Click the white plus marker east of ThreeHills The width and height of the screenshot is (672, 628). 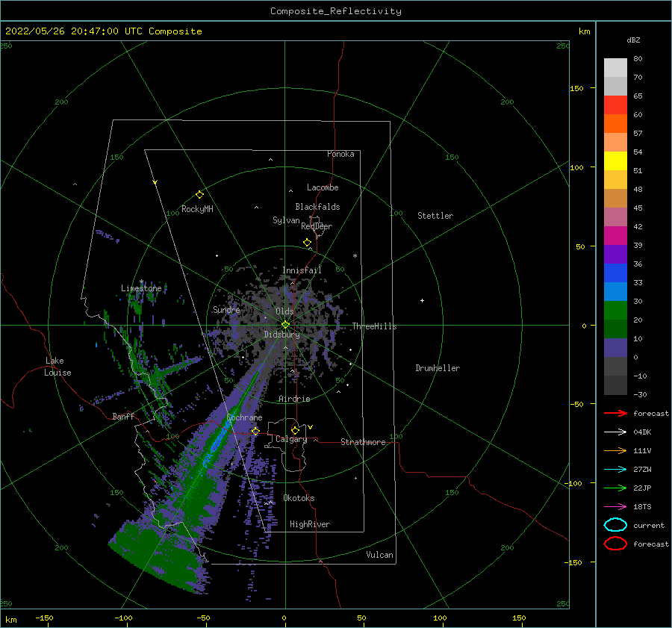[x=422, y=300]
